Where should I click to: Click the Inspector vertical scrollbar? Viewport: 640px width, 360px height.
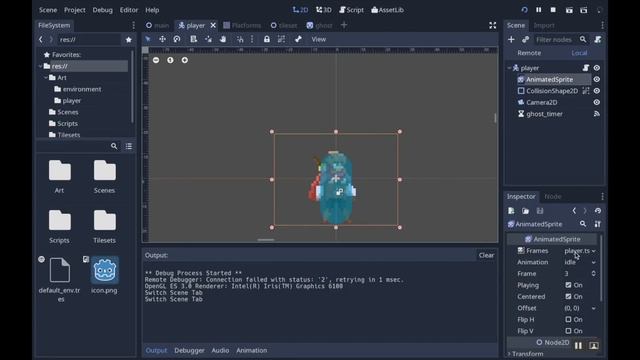pyautogui.click(x=601, y=267)
